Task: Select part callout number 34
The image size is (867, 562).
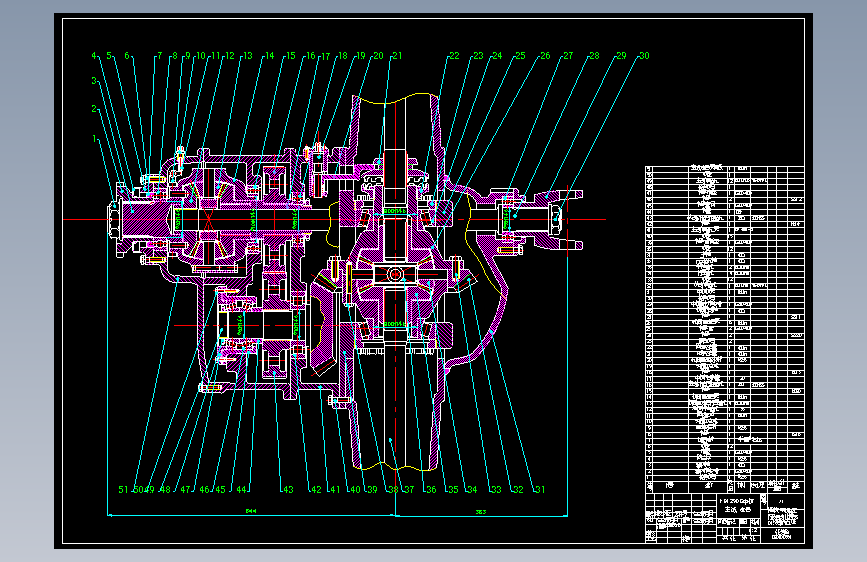Action: 472,490
